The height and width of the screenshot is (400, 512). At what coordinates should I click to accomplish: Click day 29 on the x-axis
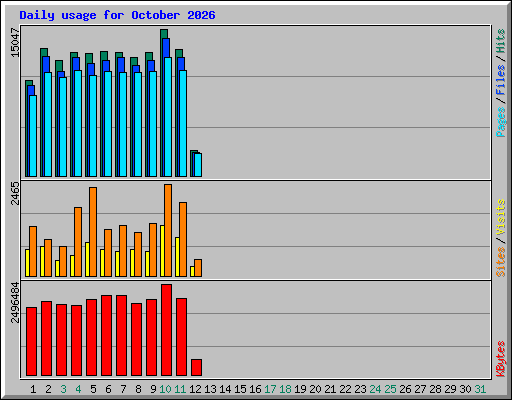tap(450, 389)
